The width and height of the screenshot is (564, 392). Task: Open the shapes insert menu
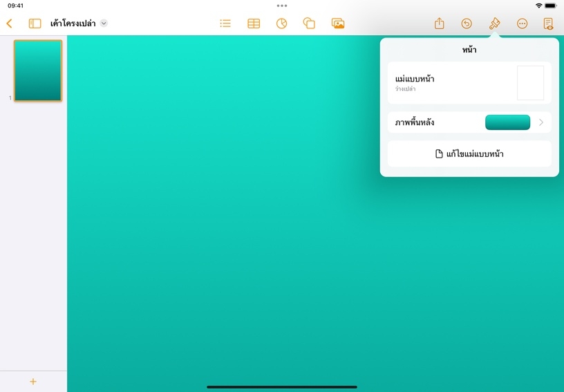pyautogui.click(x=309, y=24)
